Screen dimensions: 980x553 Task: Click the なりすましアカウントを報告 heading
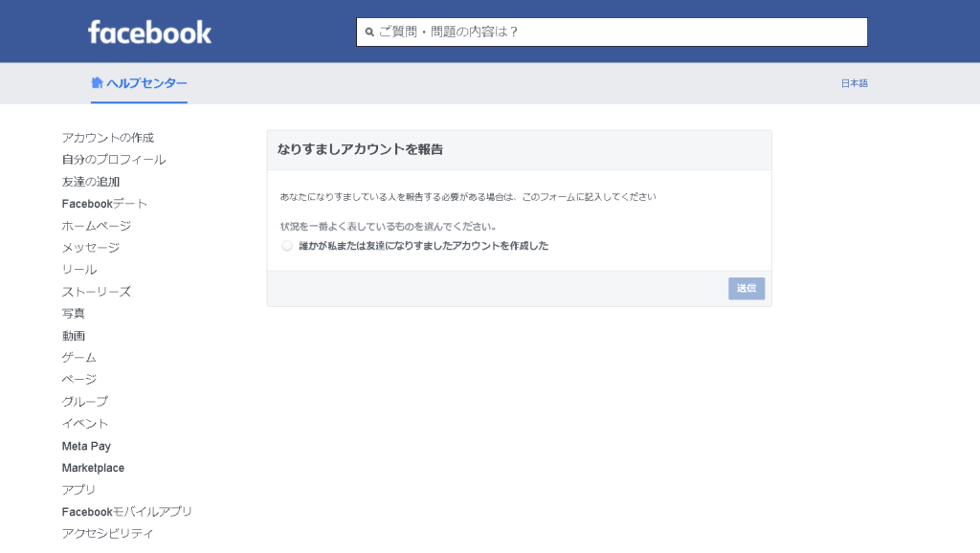360,149
